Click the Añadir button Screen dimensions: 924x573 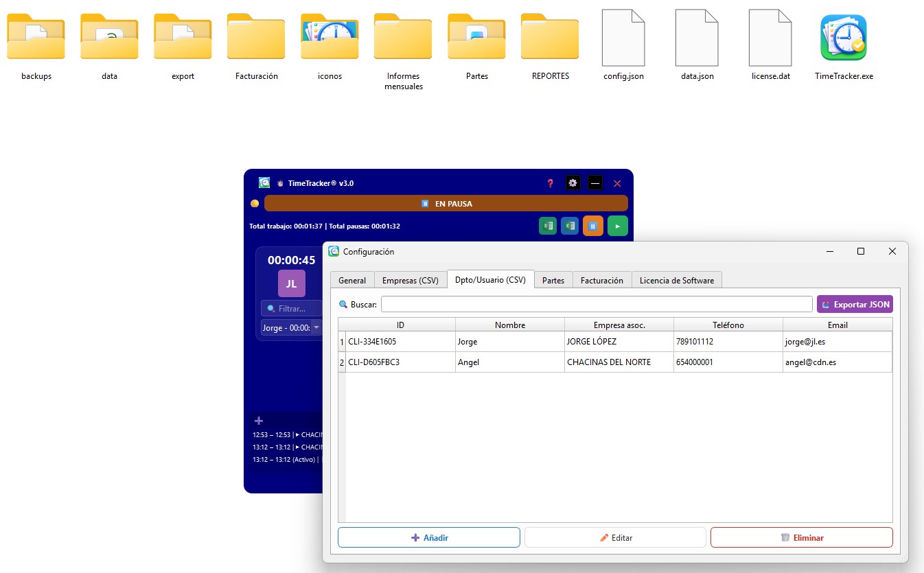pyautogui.click(x=429, y=537)
